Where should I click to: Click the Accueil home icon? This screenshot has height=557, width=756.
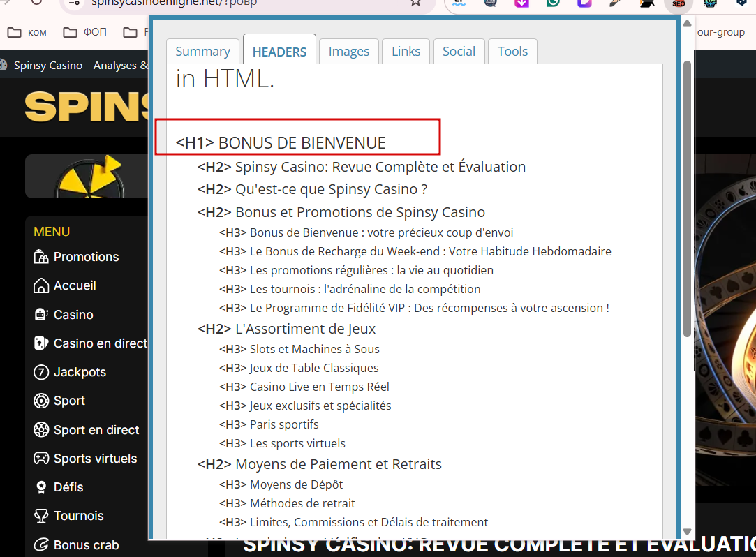click(41, 285)
